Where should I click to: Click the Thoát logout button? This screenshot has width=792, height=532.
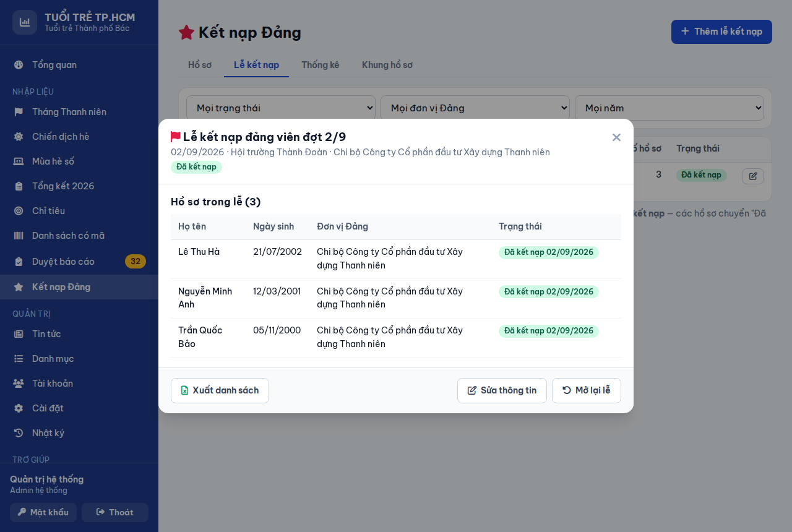pyautogui.click(x=115, y=512)
